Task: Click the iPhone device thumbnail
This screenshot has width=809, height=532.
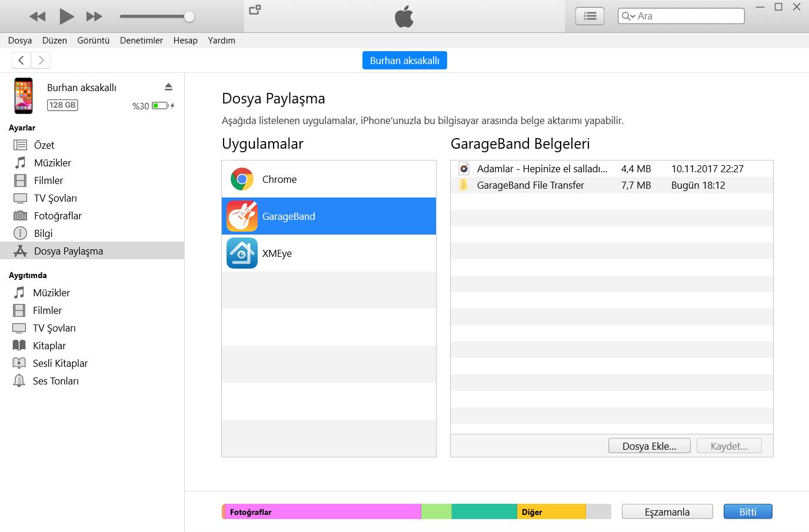Action: 24,95
